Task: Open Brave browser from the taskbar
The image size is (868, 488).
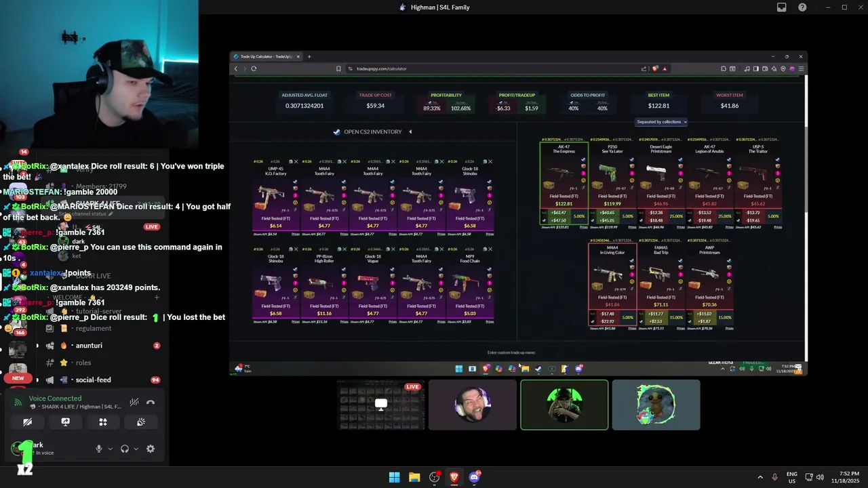Action: click(454, 477)
